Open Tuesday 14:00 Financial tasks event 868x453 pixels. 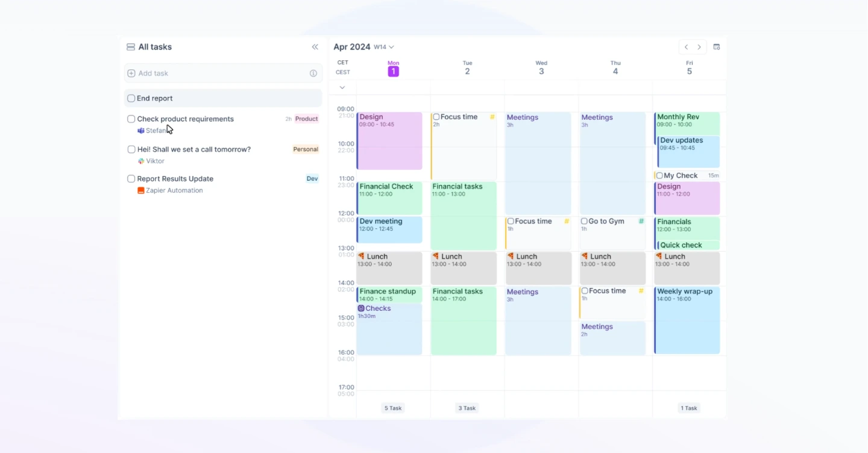pyautogui.click(x=464, y=320)
